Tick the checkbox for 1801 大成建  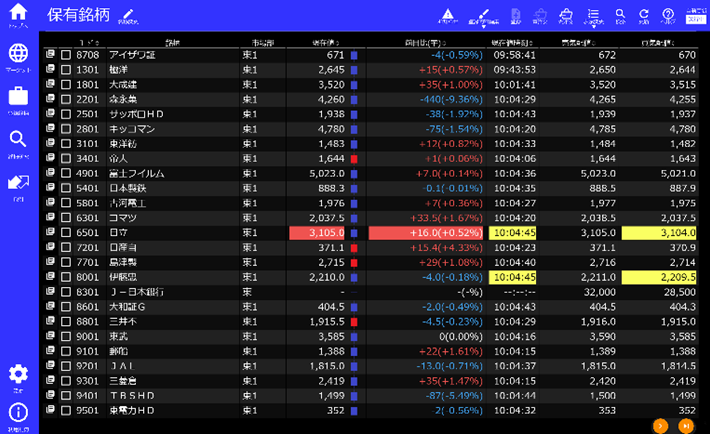[x=66, y=85]
